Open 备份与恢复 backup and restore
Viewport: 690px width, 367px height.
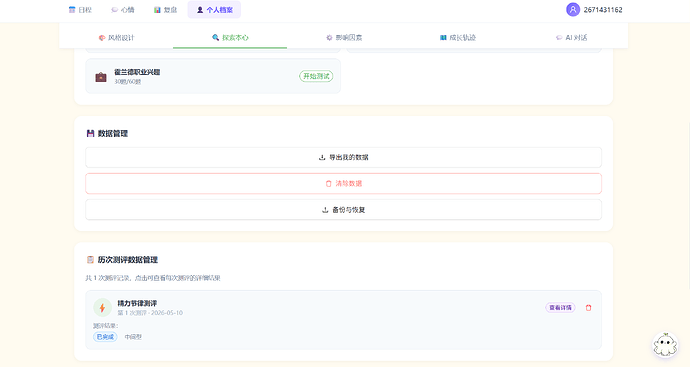343,210
